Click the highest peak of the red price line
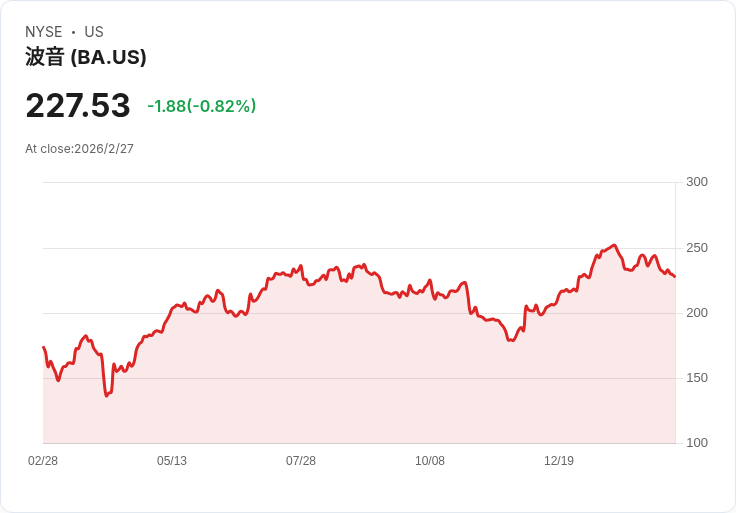This screenshot has height=513, width=736. (x=614, y=245)
